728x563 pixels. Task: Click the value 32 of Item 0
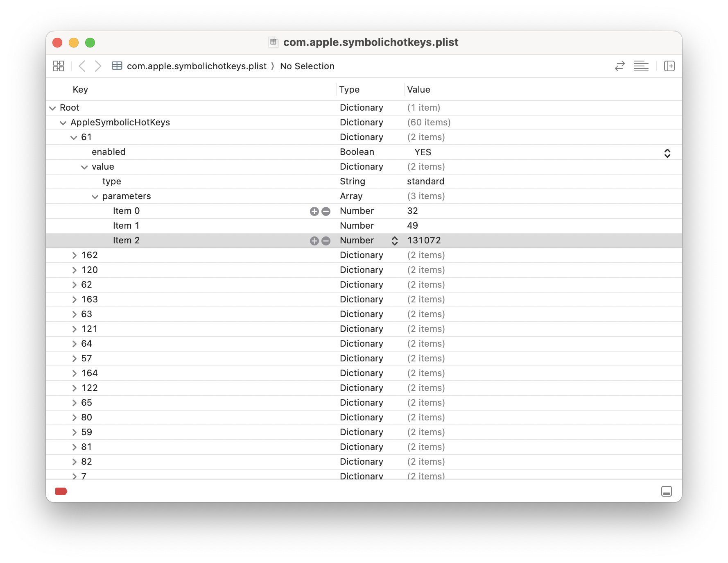tap(412, 211)
